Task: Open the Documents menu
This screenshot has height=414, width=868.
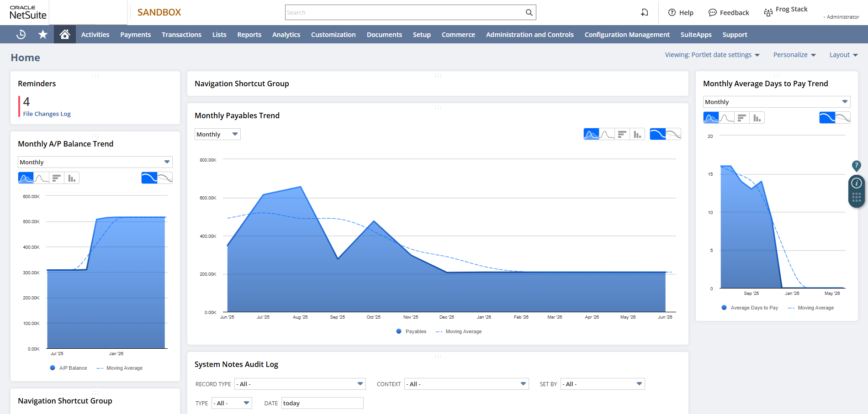Action: (x=384, y=35)
